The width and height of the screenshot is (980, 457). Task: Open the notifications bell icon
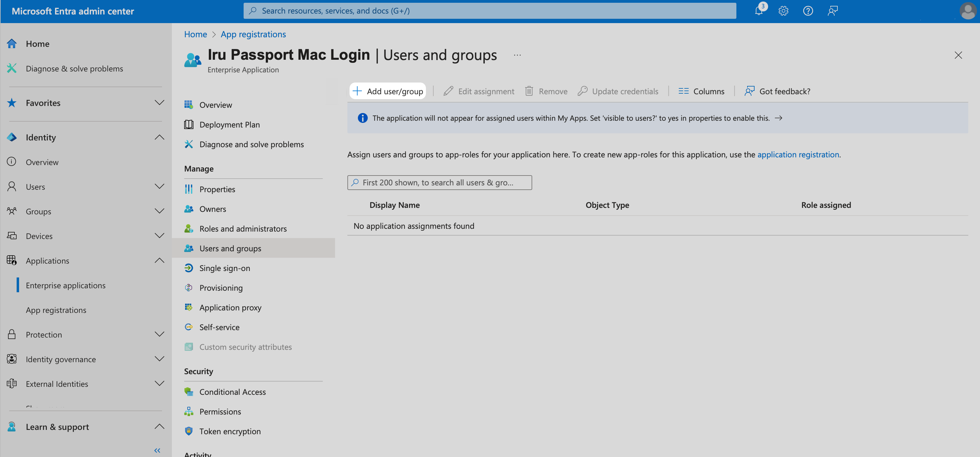coord(759,11)
